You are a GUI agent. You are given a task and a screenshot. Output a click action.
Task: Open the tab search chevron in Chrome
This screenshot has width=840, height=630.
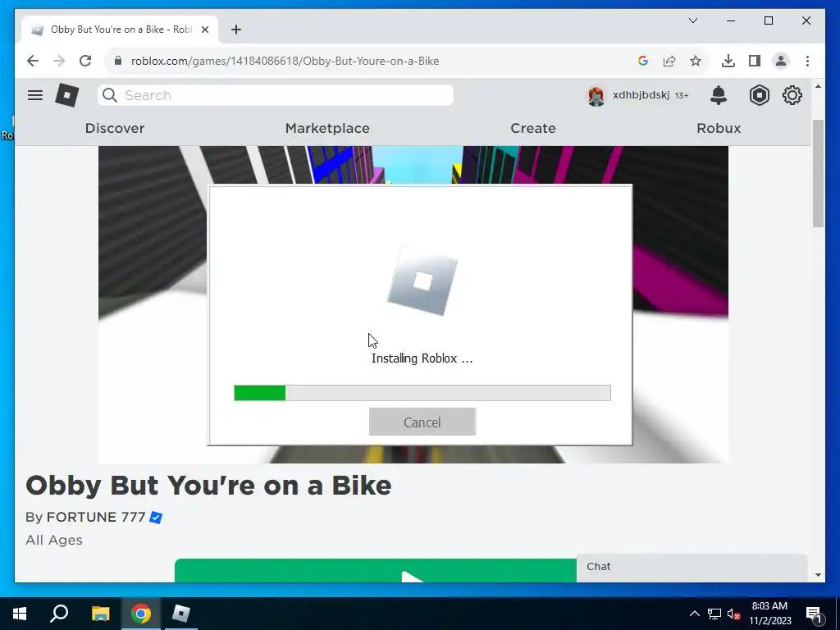click(693, 21)
